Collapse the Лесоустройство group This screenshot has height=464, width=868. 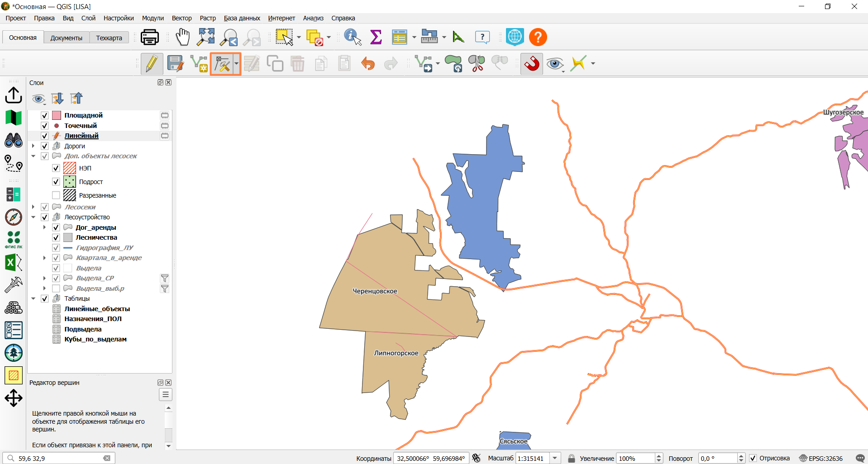coord(33,217)
